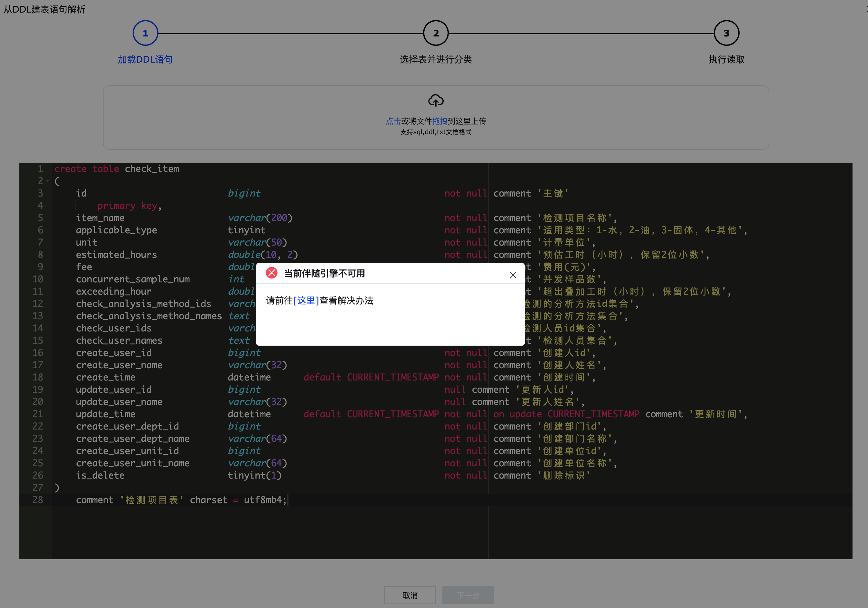The width and height of the screenshot is (868, 608).
Task: Click the 从DDL建表语句解析 window title
Action: pos(44,9)
